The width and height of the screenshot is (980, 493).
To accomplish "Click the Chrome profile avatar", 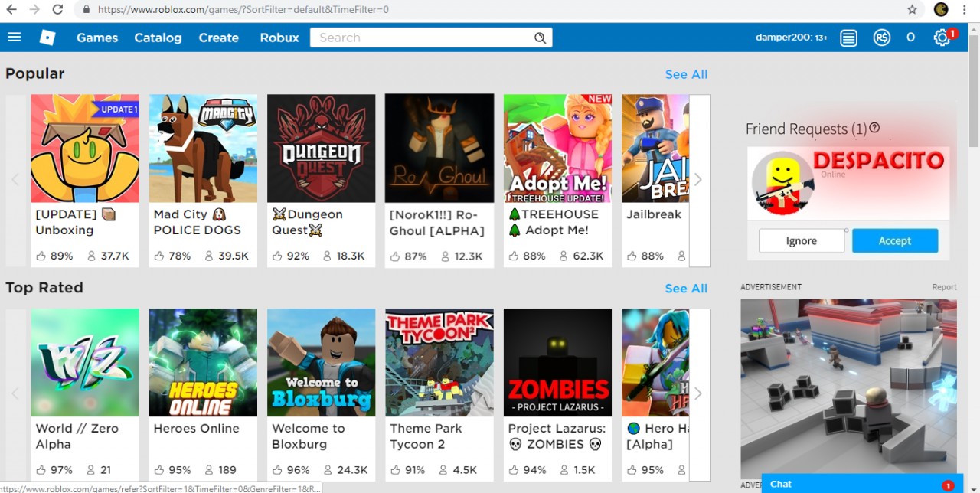I will pos(941,10).
